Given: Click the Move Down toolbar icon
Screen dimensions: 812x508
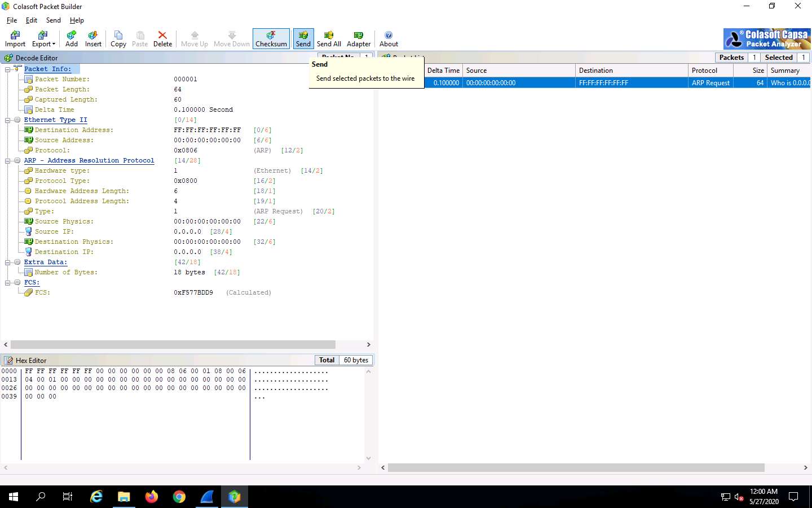Looking at the screenshot, I should tap(232, 39).
